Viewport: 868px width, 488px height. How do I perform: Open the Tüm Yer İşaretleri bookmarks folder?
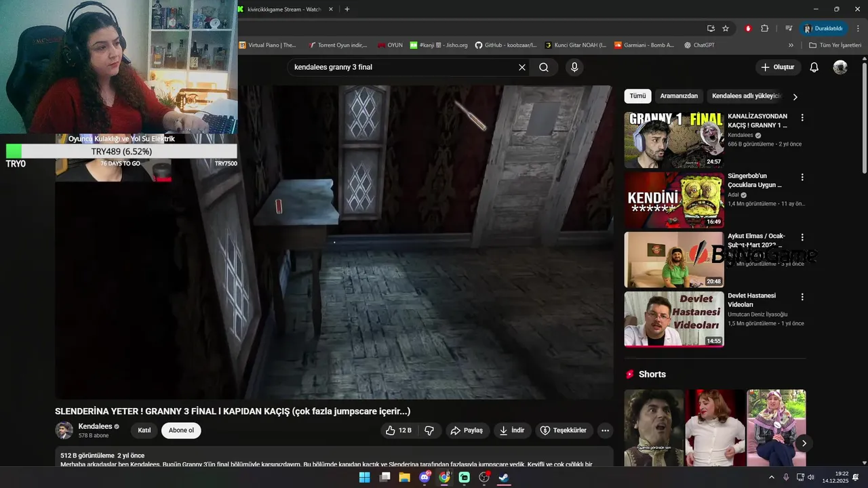835,45
